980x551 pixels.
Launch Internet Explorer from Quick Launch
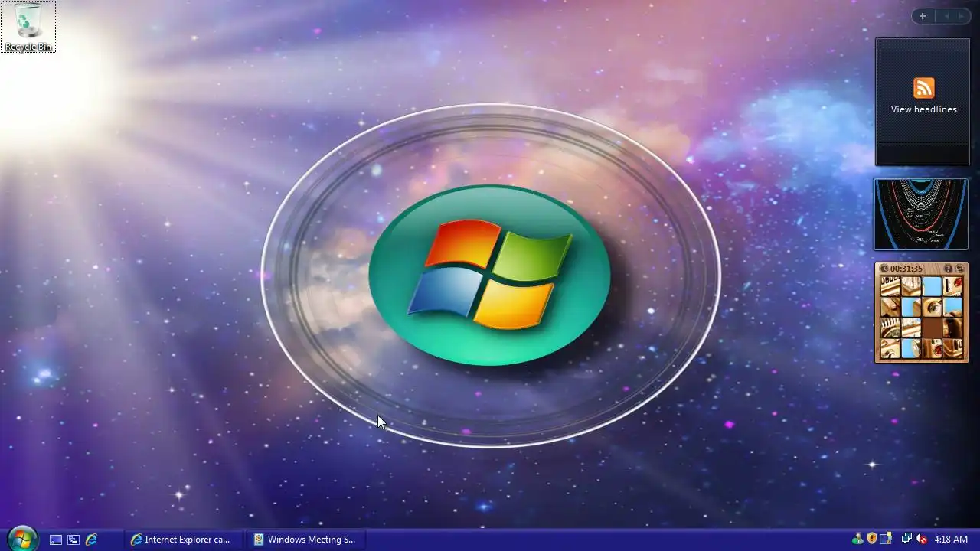[91, 540]
